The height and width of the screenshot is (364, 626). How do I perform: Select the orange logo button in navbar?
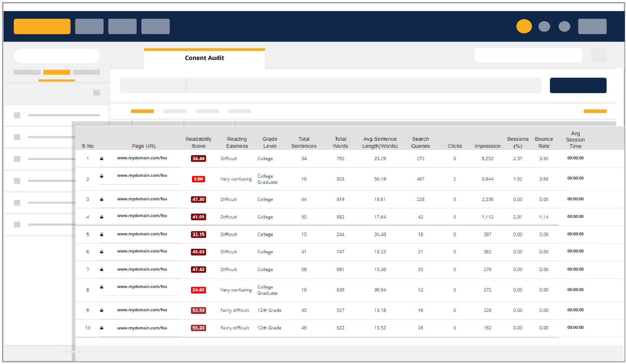42,26
